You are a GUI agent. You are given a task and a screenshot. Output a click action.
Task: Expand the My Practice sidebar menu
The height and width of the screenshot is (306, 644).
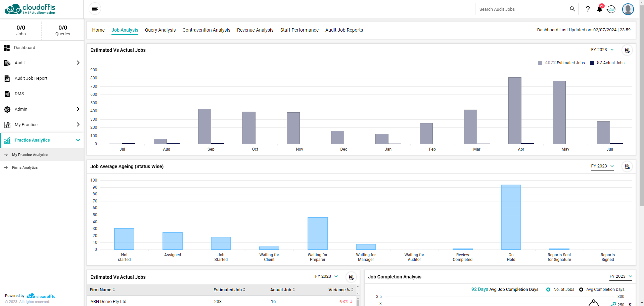coord(78,125)
